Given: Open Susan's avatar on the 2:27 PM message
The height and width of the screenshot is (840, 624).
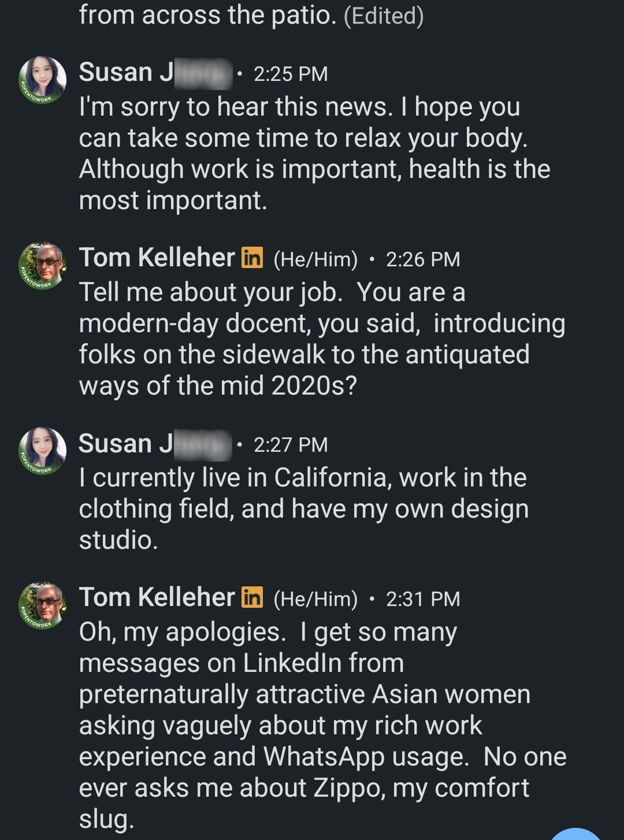Looking at the screenshot, I should (x=43, y=451).
